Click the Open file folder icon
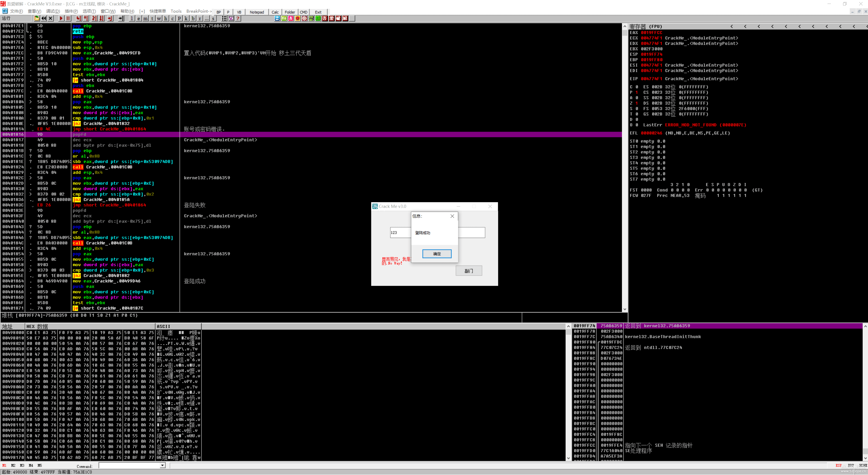 [37, 19]
